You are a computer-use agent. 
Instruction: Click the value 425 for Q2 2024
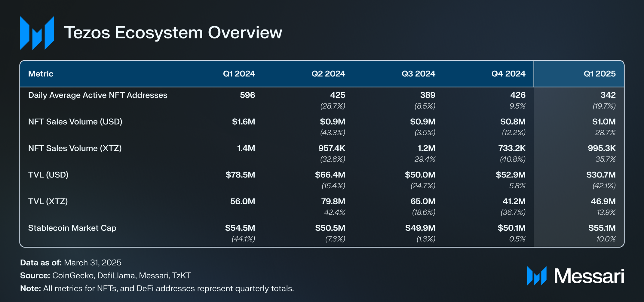click(x=338, y=95)
